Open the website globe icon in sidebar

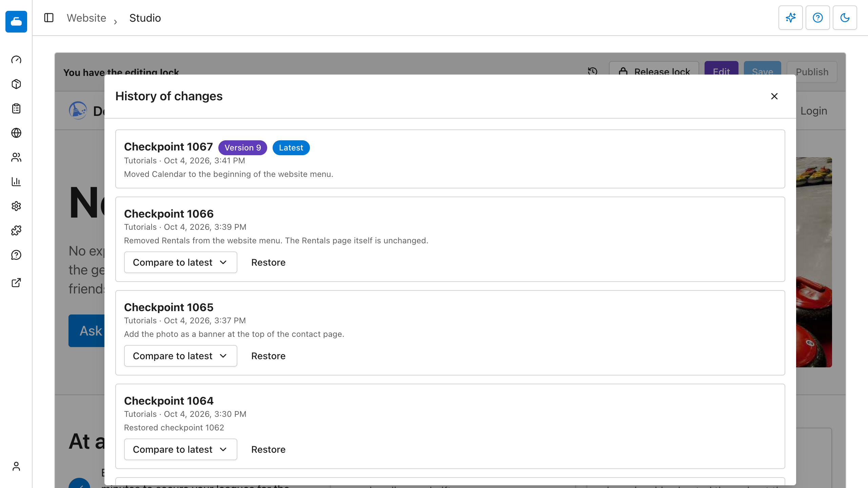pos(16,133)
